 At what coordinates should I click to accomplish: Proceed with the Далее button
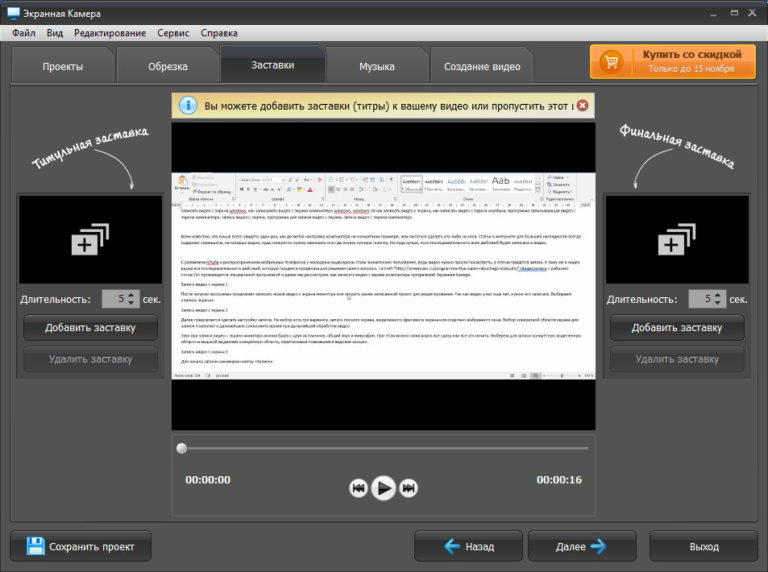click(582, 547)
